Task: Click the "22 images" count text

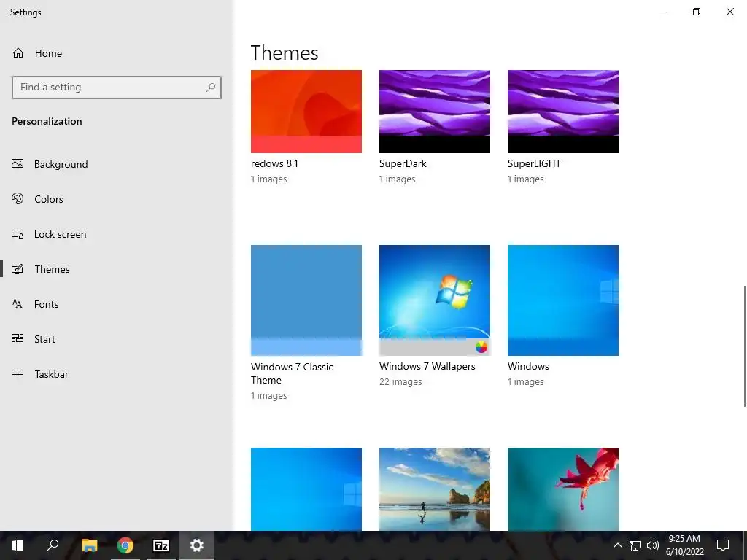Action: [400, 382]
